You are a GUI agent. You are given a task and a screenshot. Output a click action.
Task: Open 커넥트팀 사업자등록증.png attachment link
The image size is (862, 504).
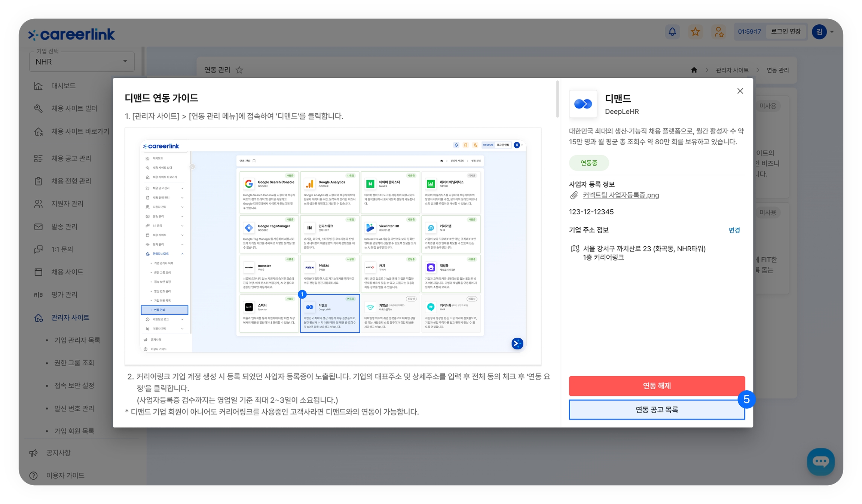click(x=621, y=195)
